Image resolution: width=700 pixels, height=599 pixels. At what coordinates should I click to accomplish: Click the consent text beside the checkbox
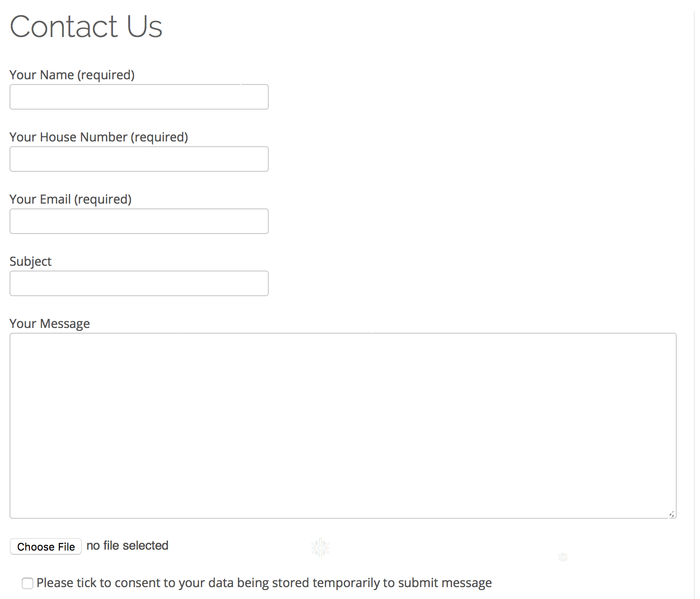(x=264, y=583)
